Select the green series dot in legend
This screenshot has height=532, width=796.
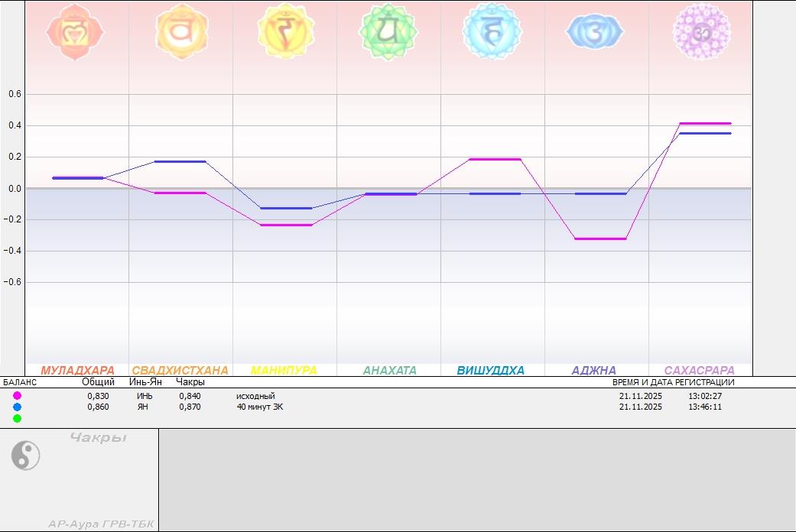click(17, 418)
